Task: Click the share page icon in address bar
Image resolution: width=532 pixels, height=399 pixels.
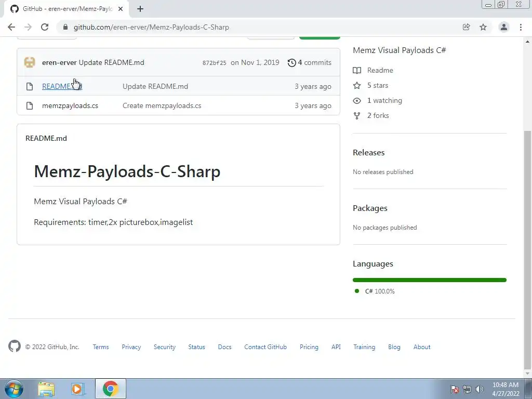Action: (467, 27)
